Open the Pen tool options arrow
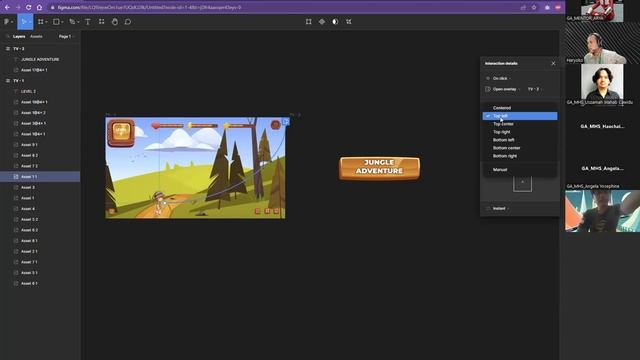This screenshot has width=640, height=360. (78, 22)
